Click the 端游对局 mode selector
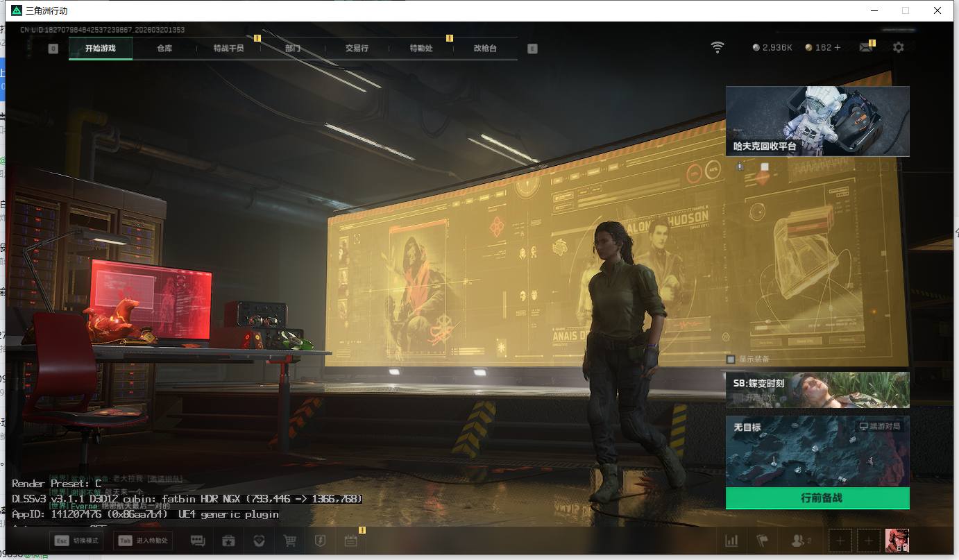 tap(879, 426)
